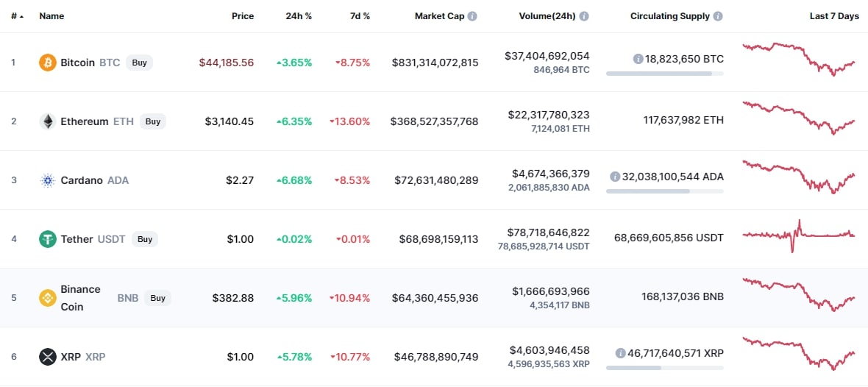
Task: Sort table by 24h % header
Action: (299, 16)
